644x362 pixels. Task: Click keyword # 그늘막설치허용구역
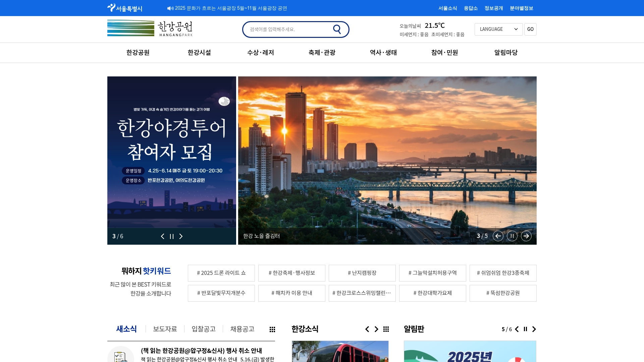pos(433,273)
